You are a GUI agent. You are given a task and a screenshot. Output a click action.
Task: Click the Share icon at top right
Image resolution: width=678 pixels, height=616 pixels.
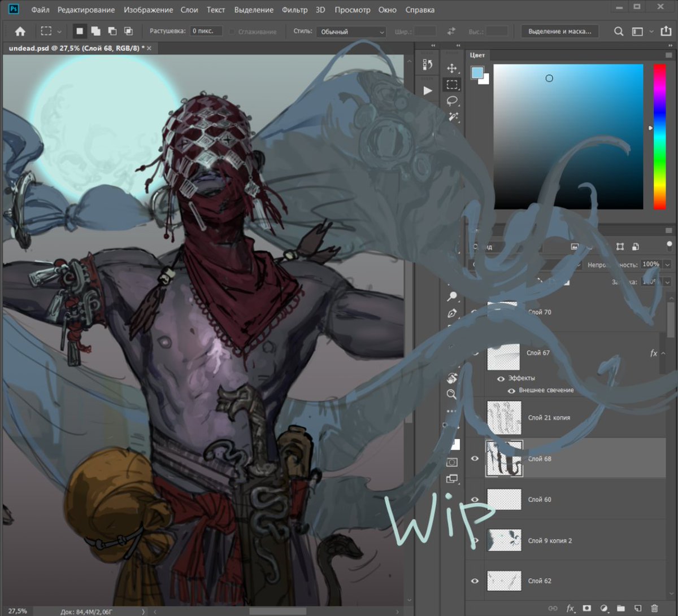[x=666, y=32]
